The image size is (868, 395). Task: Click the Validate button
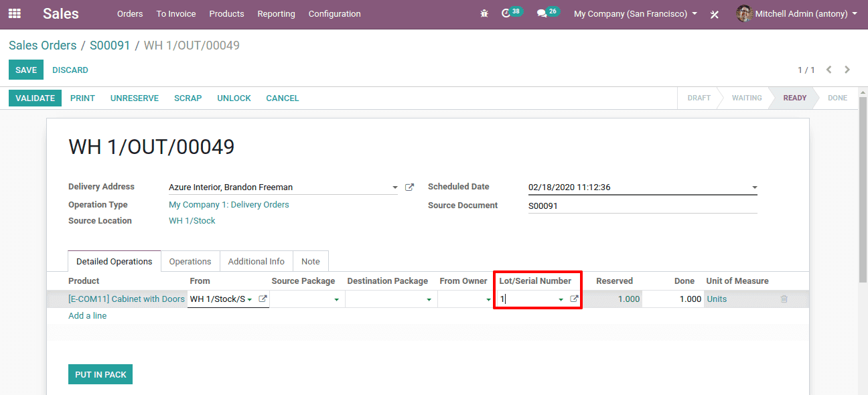[35, 98]
